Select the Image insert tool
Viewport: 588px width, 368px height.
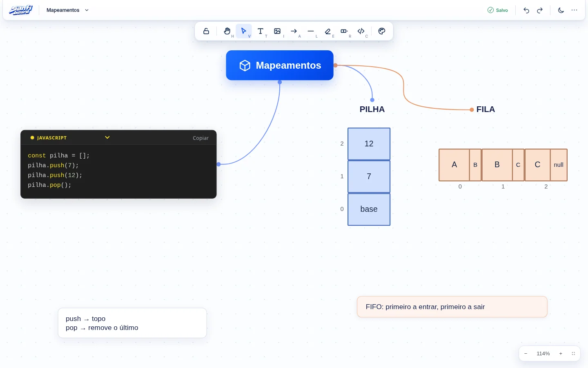(277, 31)
